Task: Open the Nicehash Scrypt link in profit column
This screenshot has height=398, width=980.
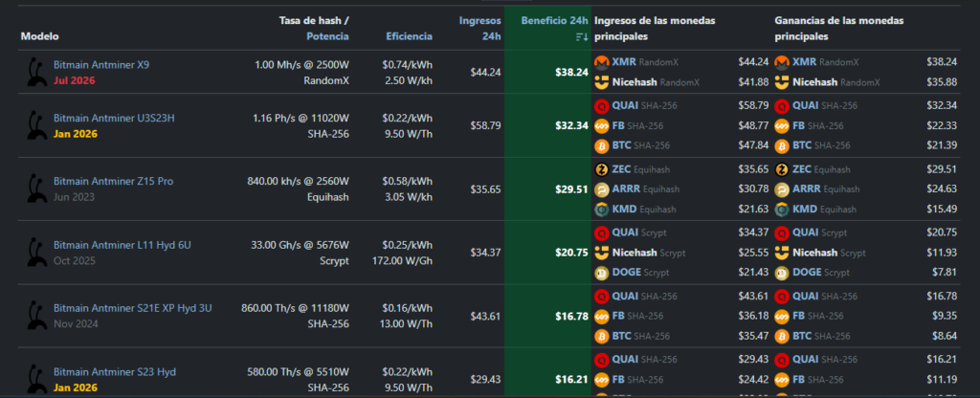Action: (x=815, y=253)
